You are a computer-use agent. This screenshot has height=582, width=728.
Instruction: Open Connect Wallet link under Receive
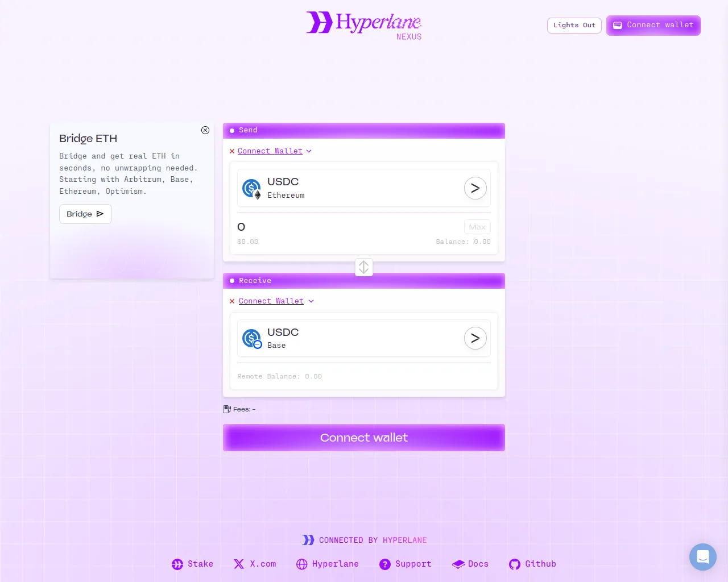271,301
